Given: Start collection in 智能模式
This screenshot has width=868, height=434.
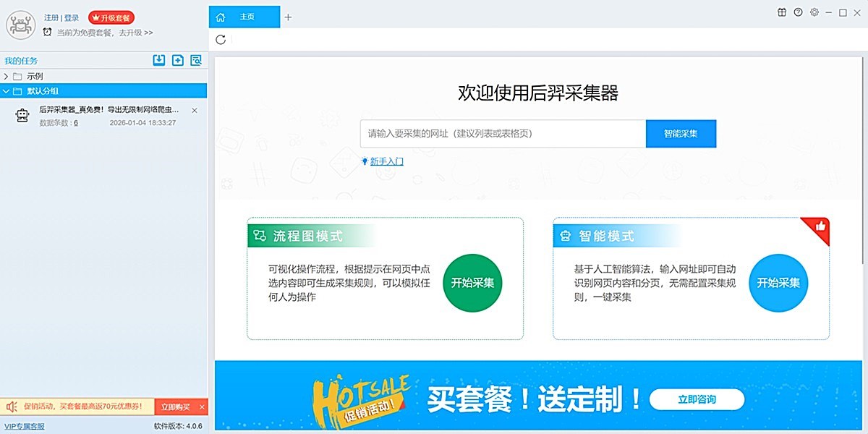Looking at the screenshot, I should pyautogui.click(x=778, y=283).
